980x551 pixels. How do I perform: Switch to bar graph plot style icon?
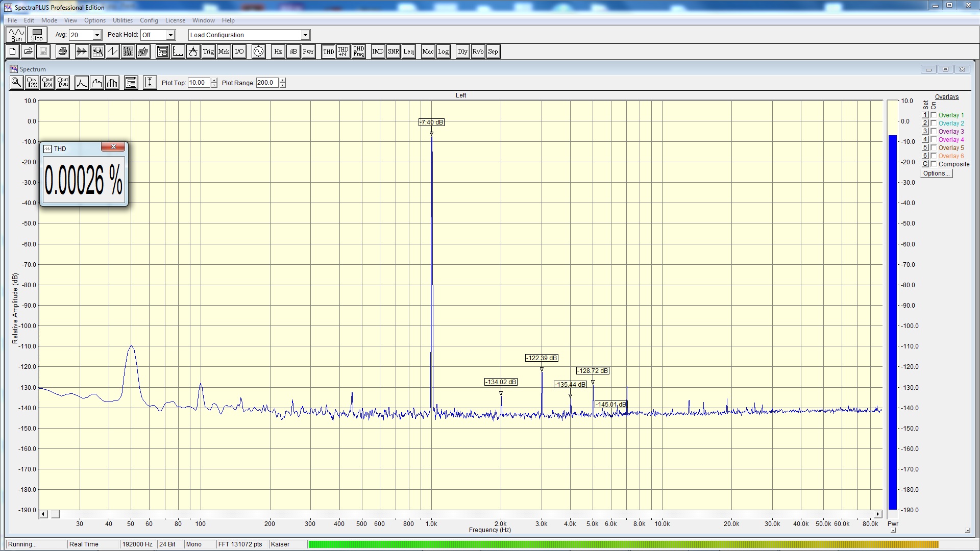tap(112, 83)
